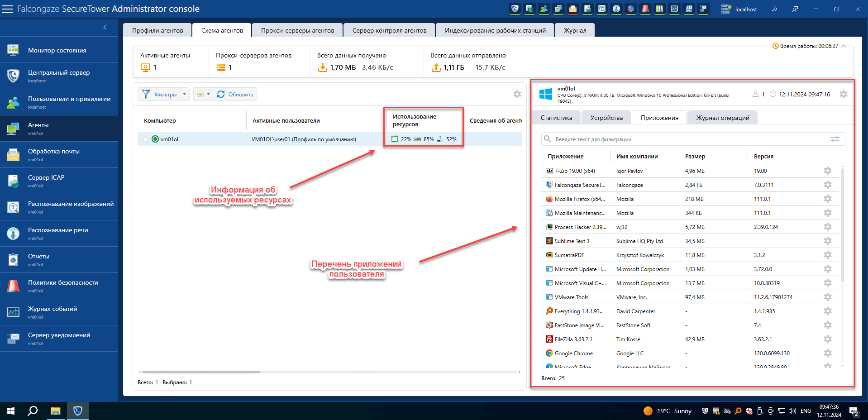Open the hamburger menu in the title bar

(x=8, y=9)
